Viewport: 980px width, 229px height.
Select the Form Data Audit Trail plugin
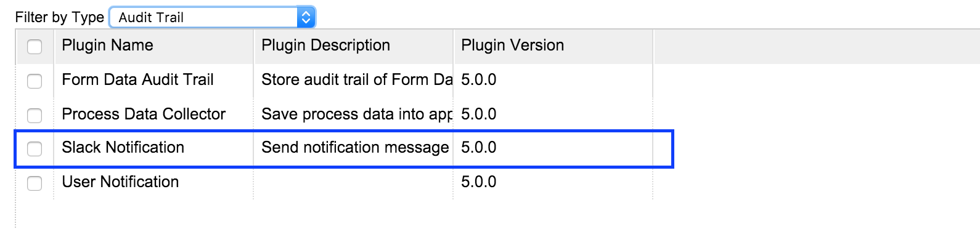click(137, 79)
